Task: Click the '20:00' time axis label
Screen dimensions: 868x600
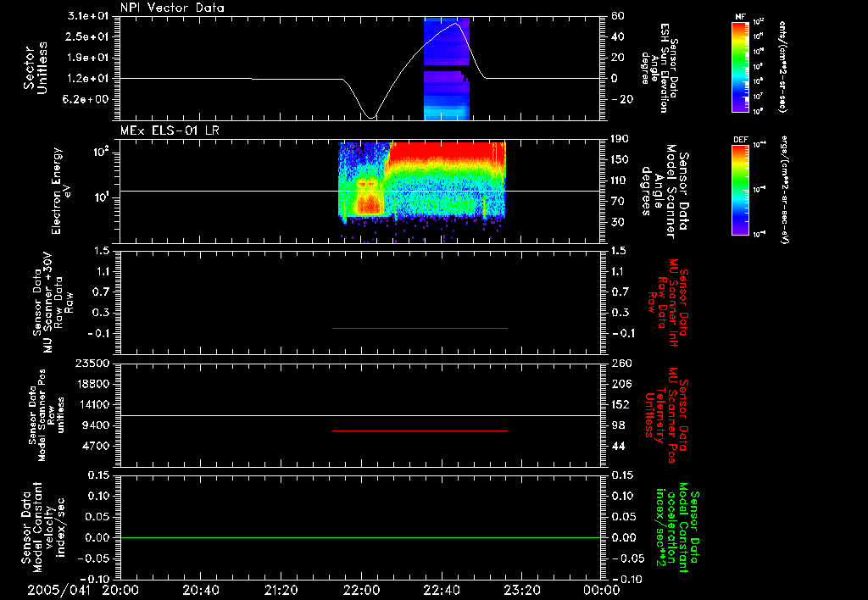Action: [120, 591]
